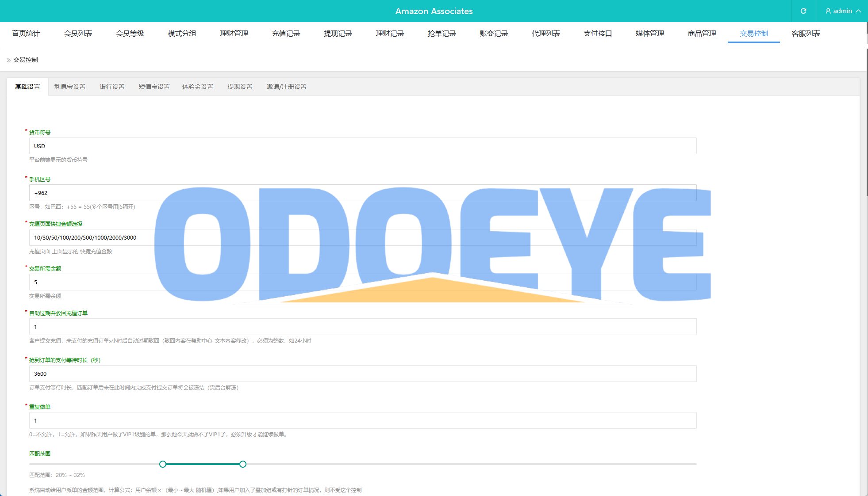Click the right 匹配范围 slider handle
The height and width of the screenshot is (496, 868).
243,464
